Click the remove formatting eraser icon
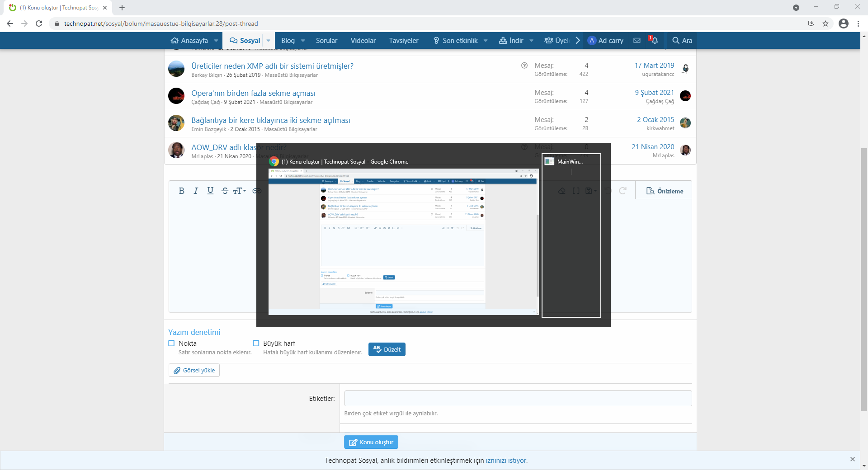This screenshot has height=470, width=868. click(x=561, y=191)
